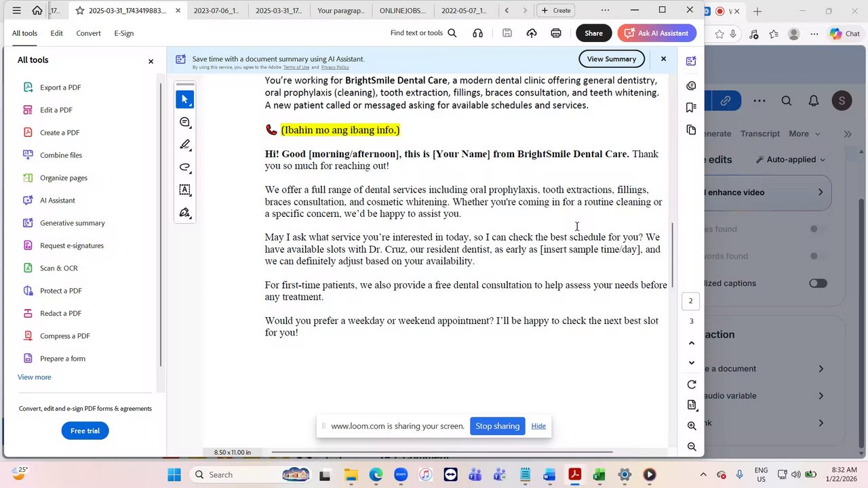Open the read aloud headphones icon

(x=478, y=33)
